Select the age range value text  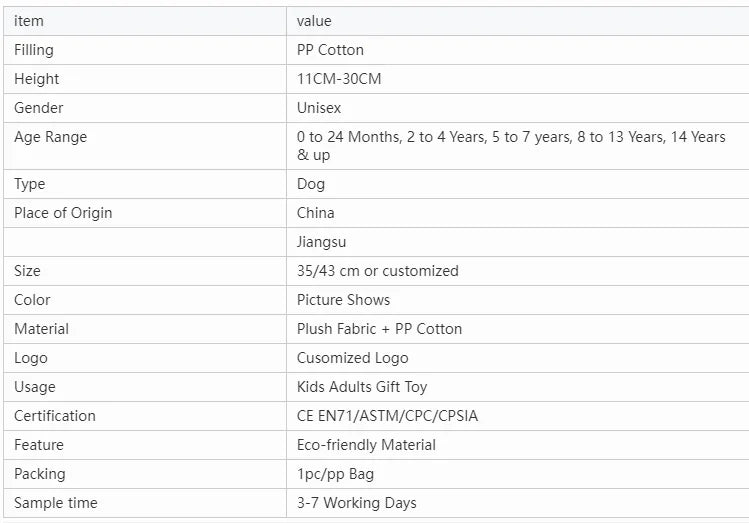[x=511, y=146]
